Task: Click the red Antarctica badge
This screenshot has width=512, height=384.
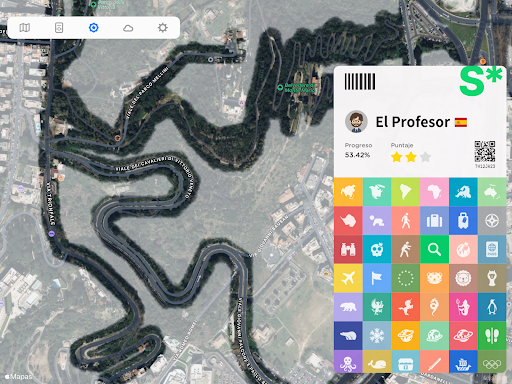Action: tap(348, 221)
